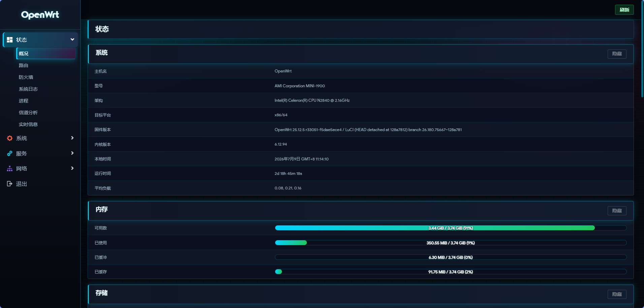This screenshot has width=644, height=308.
Task: Hide the 系统 section
Action: (x=617, y=54)
